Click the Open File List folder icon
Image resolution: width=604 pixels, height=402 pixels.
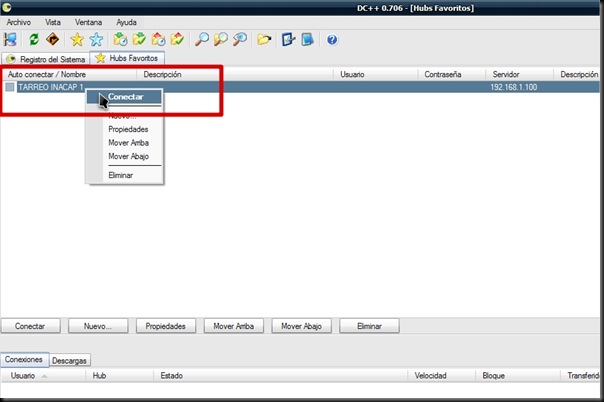click(264, 39)
